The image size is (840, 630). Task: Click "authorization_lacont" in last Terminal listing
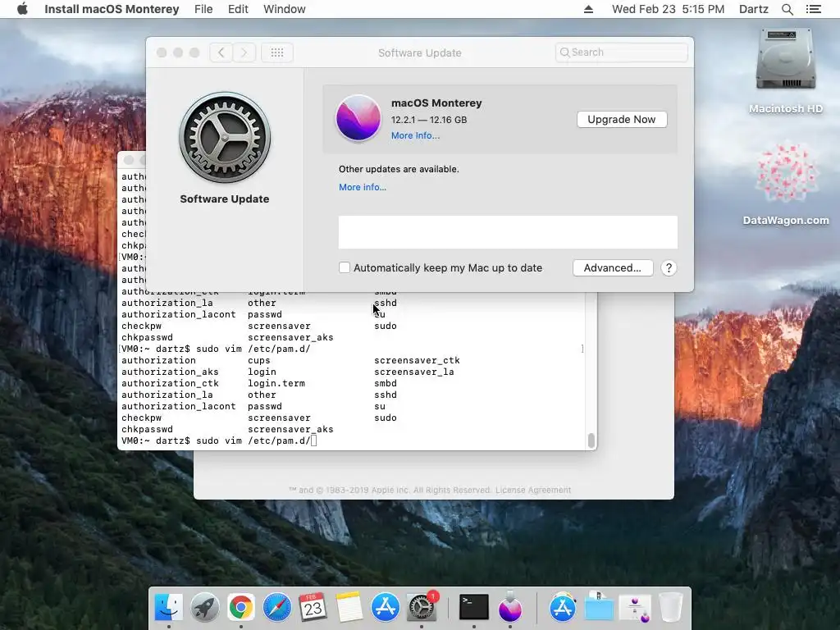178,407
